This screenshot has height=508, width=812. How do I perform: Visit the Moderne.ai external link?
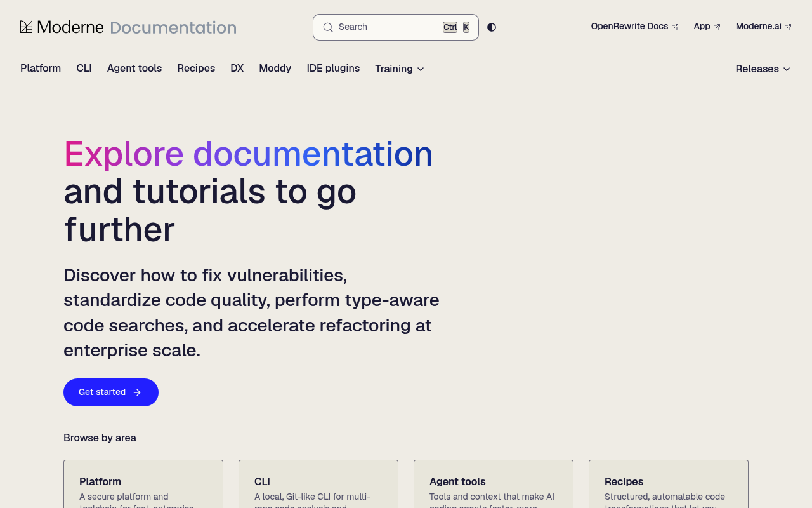point(764,27)
